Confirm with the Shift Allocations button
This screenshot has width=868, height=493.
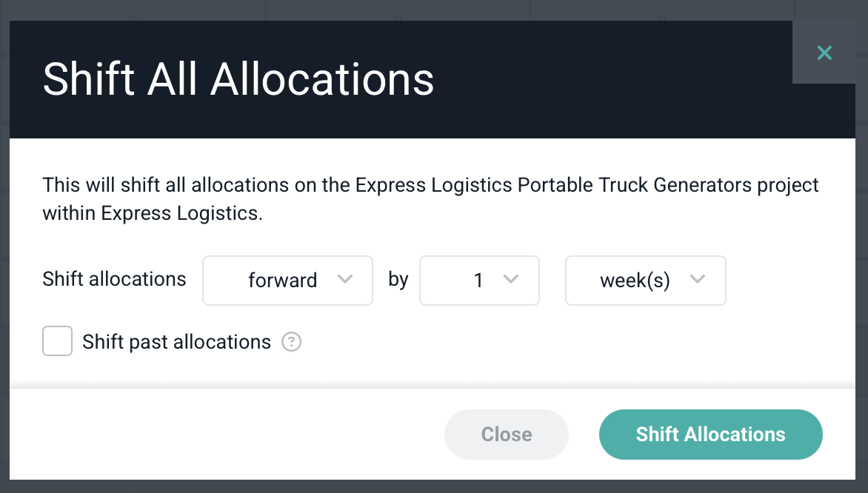[710, 435]
